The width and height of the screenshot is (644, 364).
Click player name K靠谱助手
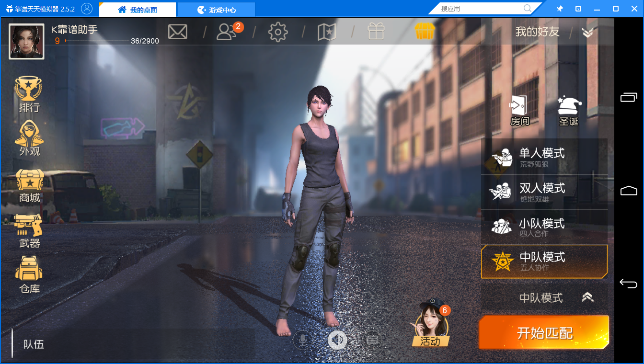74,29
